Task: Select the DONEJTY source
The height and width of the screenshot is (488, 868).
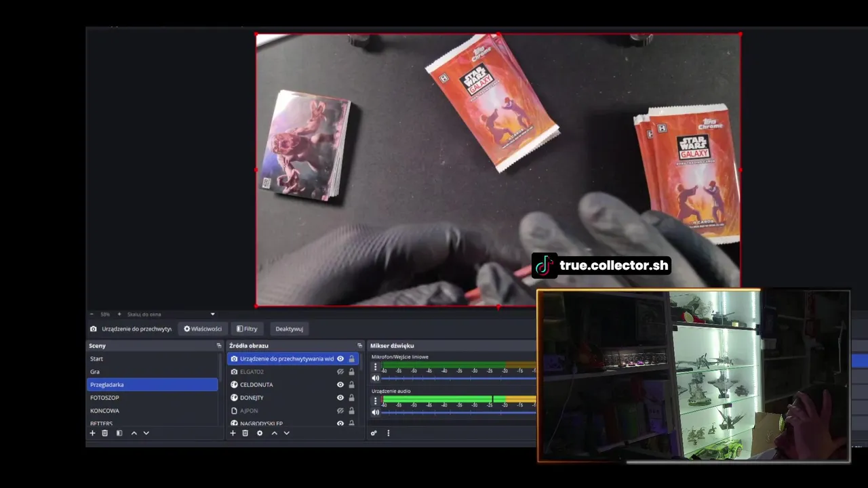Action: tap(293, 397)
